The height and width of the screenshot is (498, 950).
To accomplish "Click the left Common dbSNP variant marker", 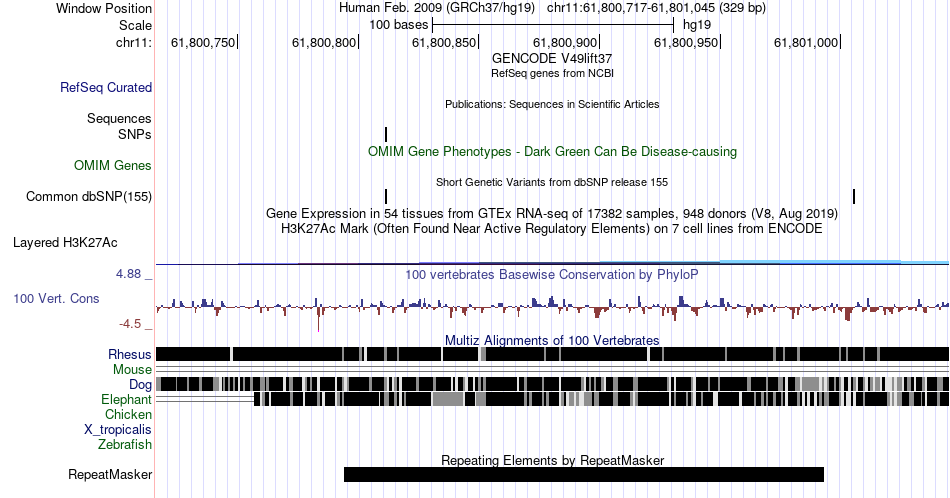I will point(386,196).
